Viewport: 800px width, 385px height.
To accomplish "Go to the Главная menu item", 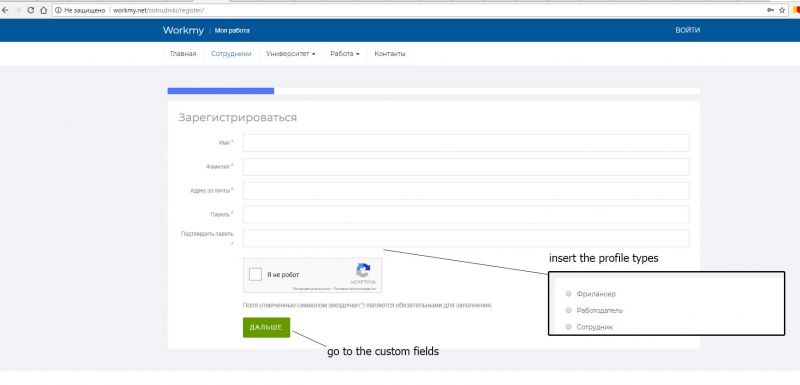I will click(x=183, y=54).
